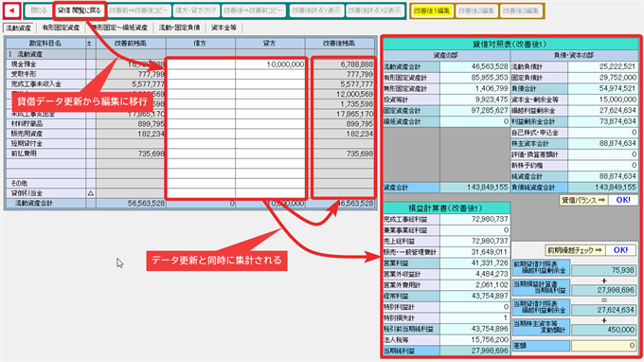
Task: Click the red back-arrow icon
Action: click(12, 10)
